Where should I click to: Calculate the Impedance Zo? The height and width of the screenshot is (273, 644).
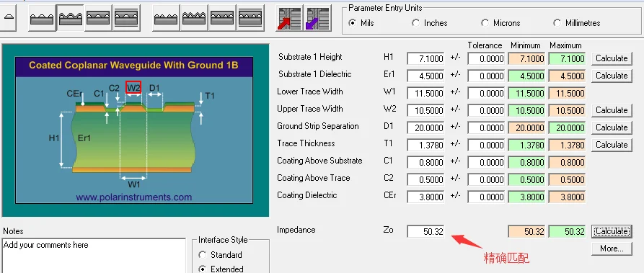[x=612, y=231]
